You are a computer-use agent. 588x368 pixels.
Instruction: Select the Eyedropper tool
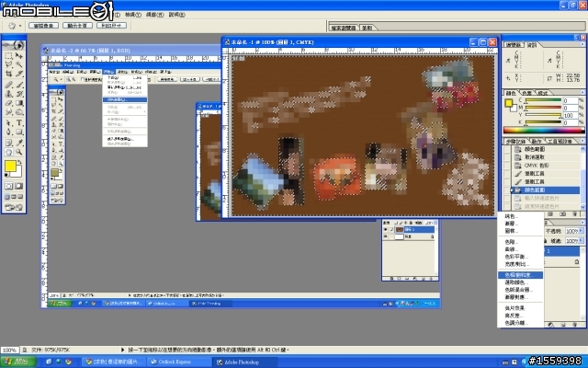click(18, 143)
